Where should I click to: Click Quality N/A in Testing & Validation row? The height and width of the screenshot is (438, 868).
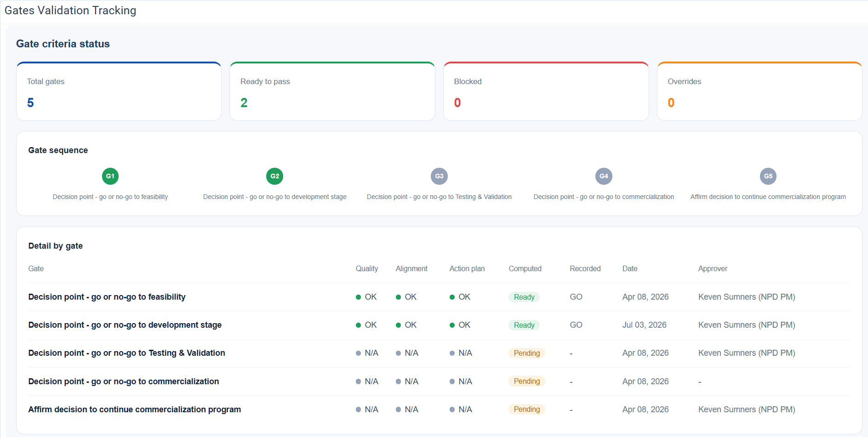tap(367, 353)
